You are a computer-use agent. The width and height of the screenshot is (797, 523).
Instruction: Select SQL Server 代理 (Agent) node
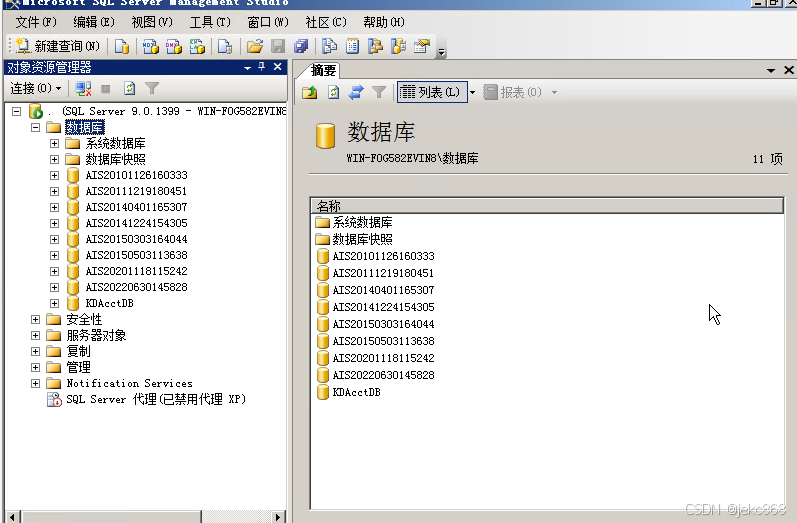point(156,399)
